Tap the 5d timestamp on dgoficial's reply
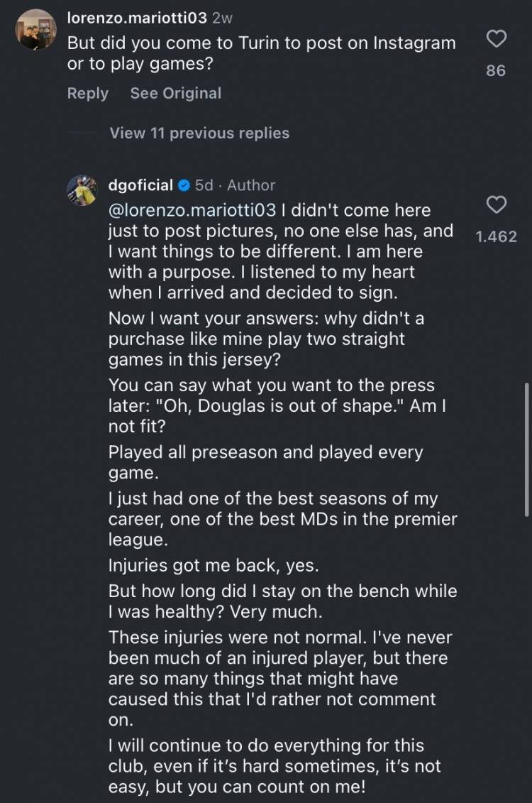Screen dimensions: 532x803 point(204,185)
